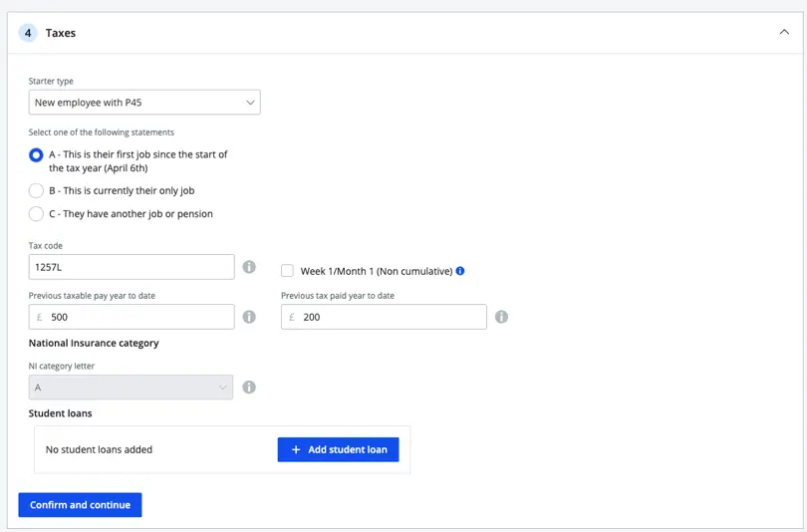807x532 pixels.
Task: Edit Previous tax paid year to date field
Action: 384,317
